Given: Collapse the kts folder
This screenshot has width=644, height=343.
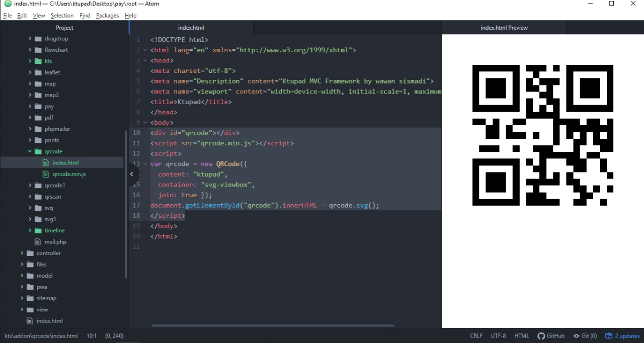Looking at the screenshot, I should tap(29, 61).
